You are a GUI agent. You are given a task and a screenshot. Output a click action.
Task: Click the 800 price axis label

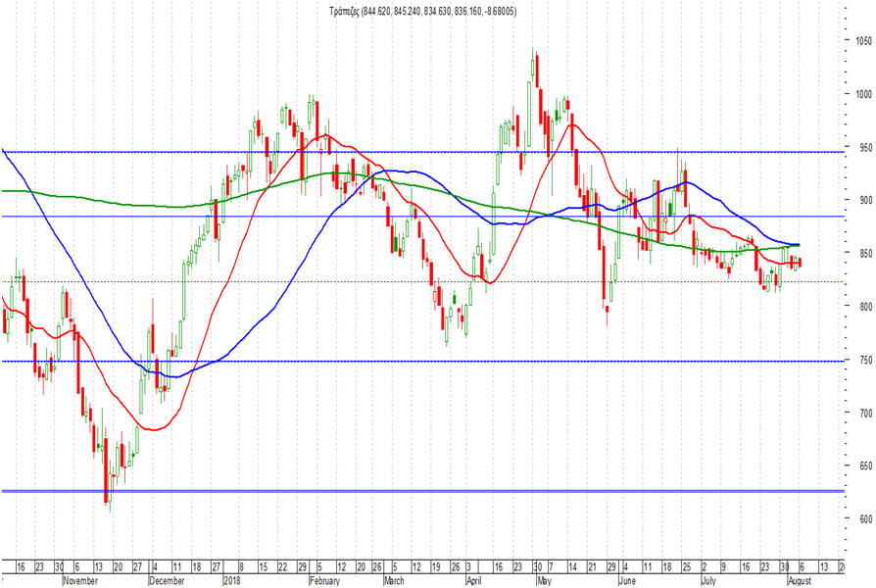pyautogui.click(x=865, y=307)
